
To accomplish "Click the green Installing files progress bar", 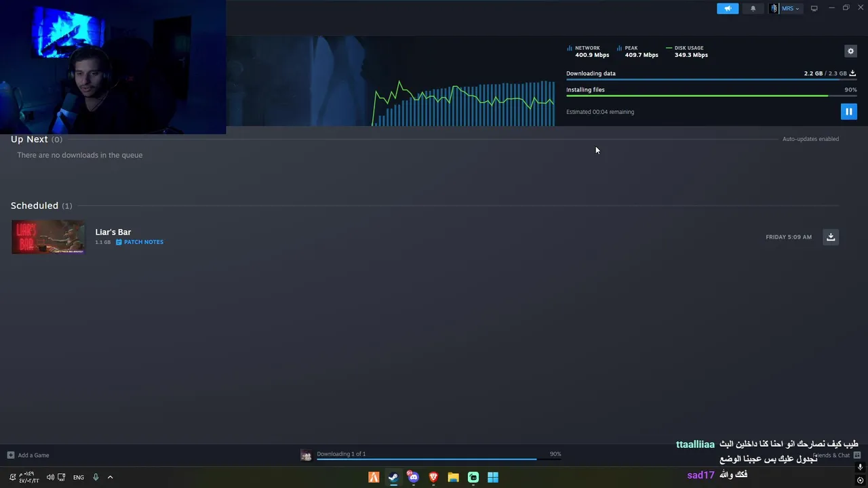I will pos(711,96).
